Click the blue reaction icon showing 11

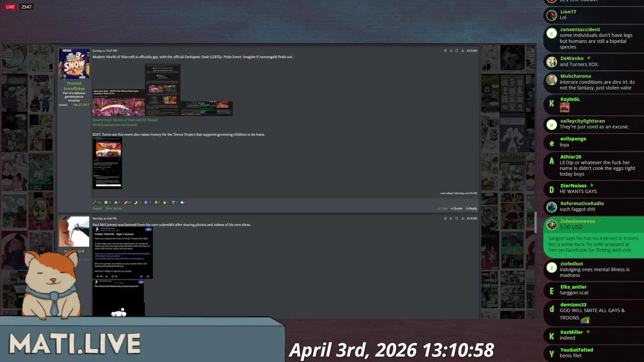(146, 202)
